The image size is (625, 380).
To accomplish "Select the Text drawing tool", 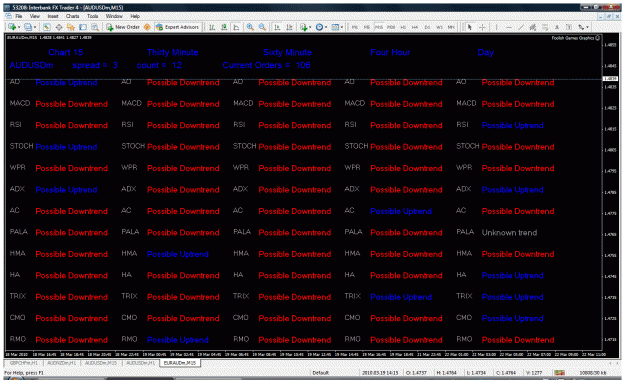I will [557, 27].
